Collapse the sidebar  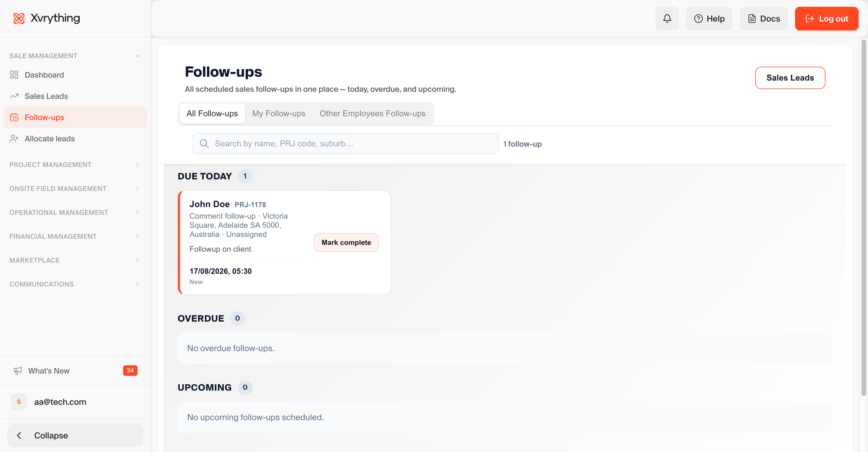(75, 435)
